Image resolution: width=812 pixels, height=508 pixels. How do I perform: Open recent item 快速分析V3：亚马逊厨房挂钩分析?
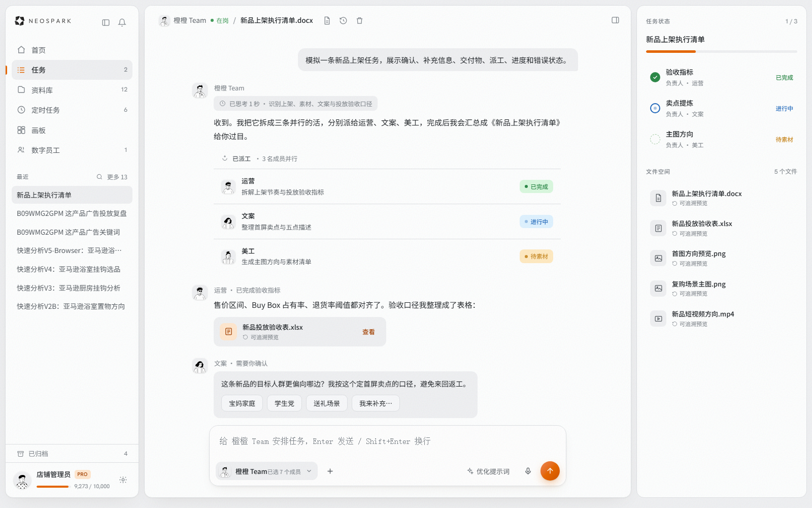[x=72, y=288]
